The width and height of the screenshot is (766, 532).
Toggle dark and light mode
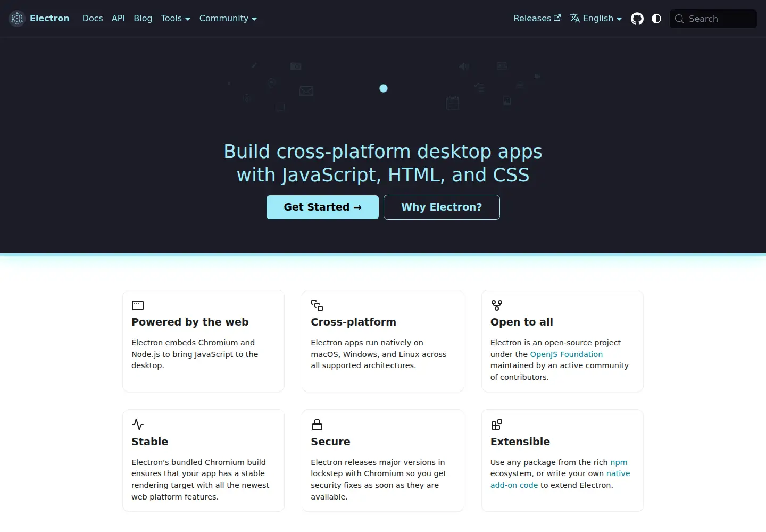click(656, 19)
